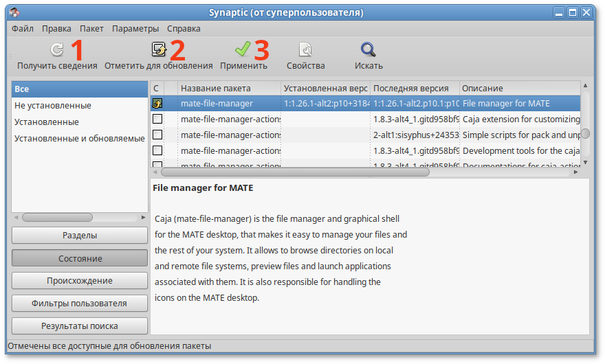
Task: Click the Происхождение button
Action: click(80, 281)
